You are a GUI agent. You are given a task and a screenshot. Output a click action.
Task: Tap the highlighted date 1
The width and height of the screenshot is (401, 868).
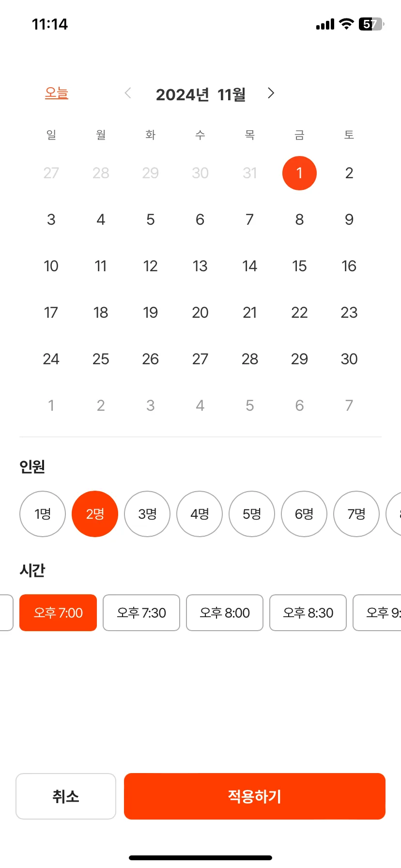click(299, 173)
